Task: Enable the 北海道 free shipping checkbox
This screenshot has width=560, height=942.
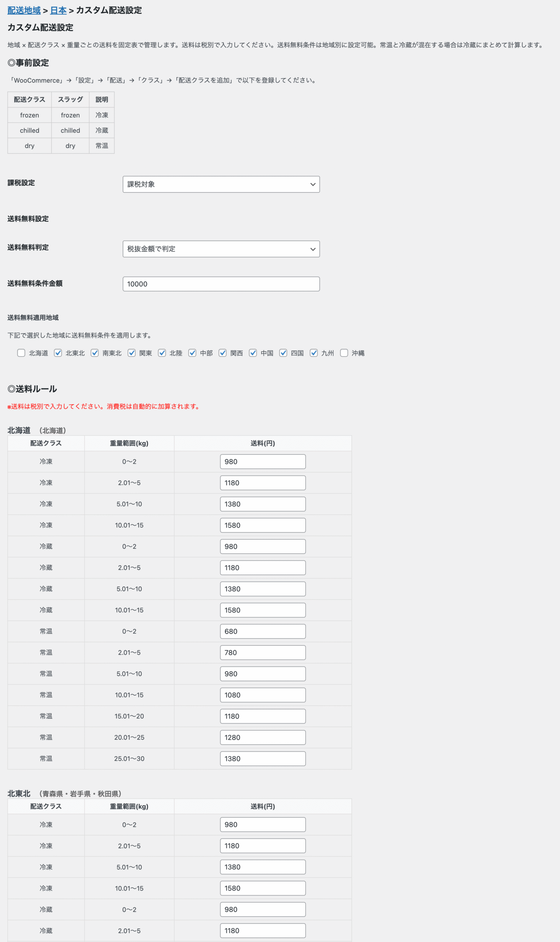Action: (21, 353)
